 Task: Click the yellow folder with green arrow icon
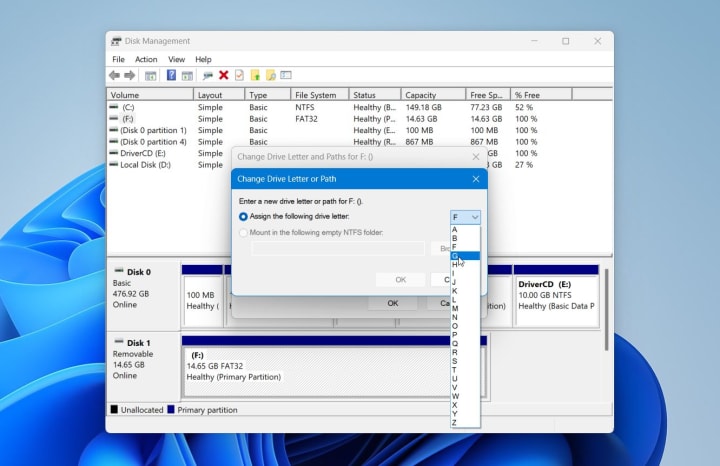click(255, 75)
